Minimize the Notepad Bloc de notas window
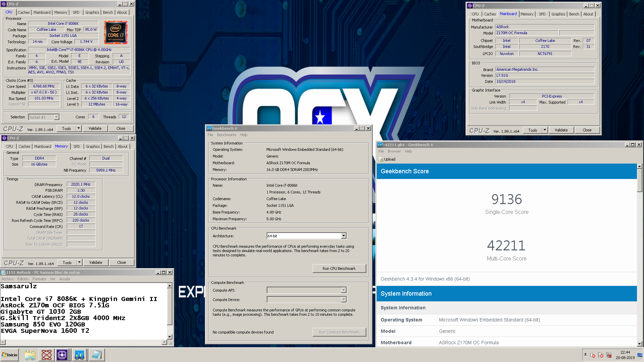Viewport: 644px width, 362px height. 158,273
